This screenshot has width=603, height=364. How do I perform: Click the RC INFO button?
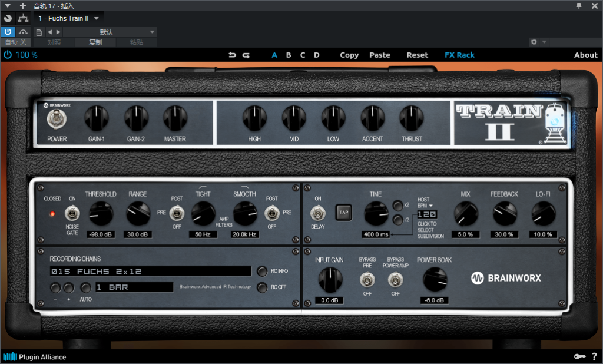262,272
